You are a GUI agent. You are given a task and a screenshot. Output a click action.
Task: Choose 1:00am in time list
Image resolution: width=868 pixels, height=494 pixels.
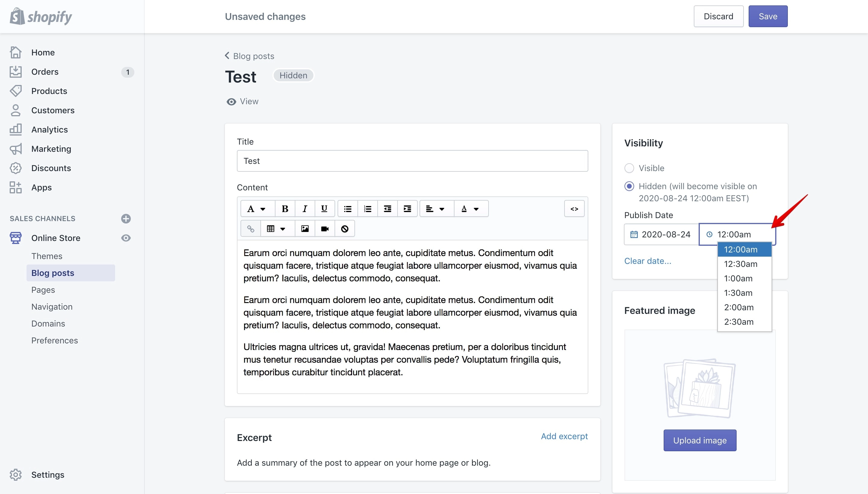coord(744,279)
